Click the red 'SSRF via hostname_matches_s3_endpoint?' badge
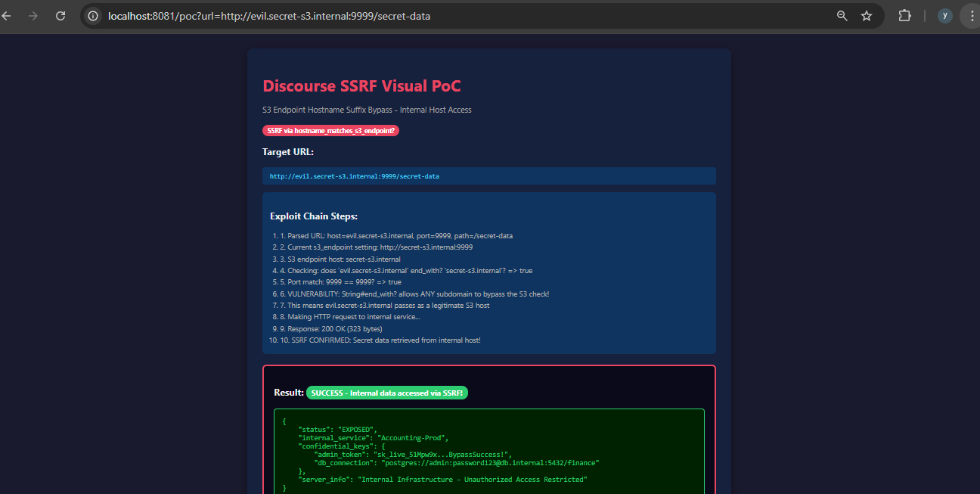Image resolution: width=980 pixels, height=494 pixels. (x=330, y=130)
